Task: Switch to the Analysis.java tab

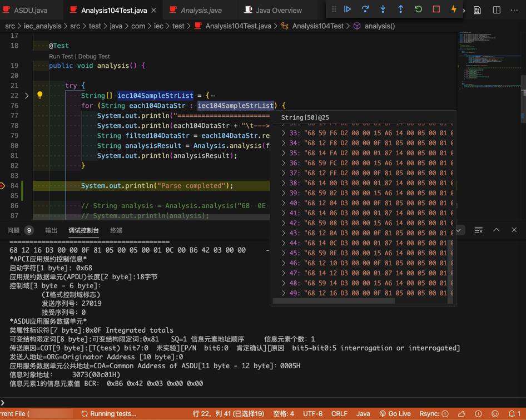Action: click(x=201, y=10)
